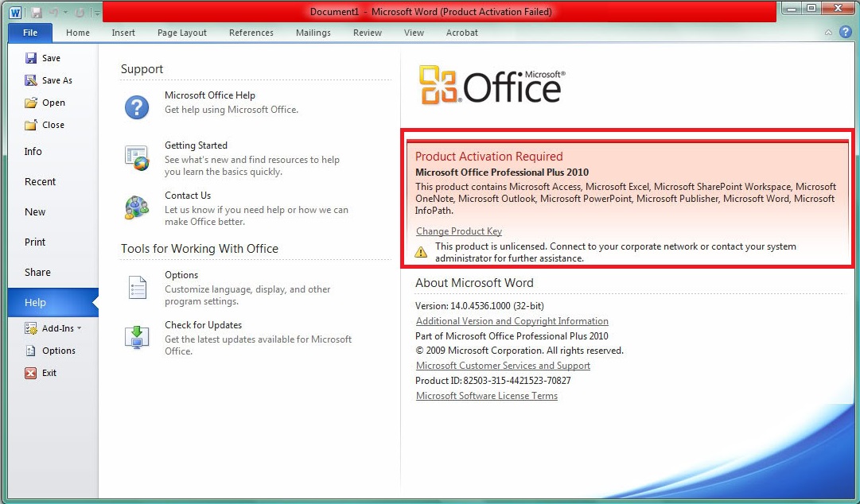This screenshot has width=860, height=504.
Task: Click the Undo arrow in Quick Access Toolbar
Action: (x=54, y=12)
